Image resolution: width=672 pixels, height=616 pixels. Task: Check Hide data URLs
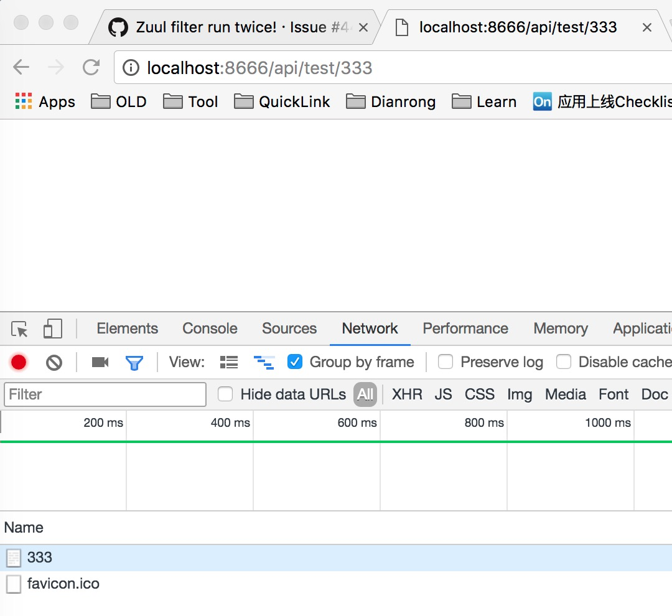tap(225, 394)
